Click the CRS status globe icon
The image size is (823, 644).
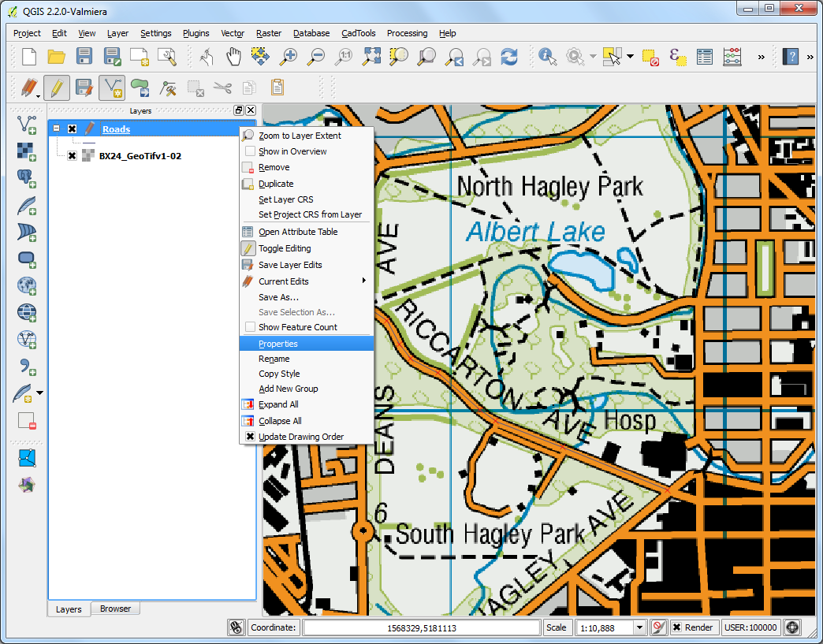click(x=792, y=627)
